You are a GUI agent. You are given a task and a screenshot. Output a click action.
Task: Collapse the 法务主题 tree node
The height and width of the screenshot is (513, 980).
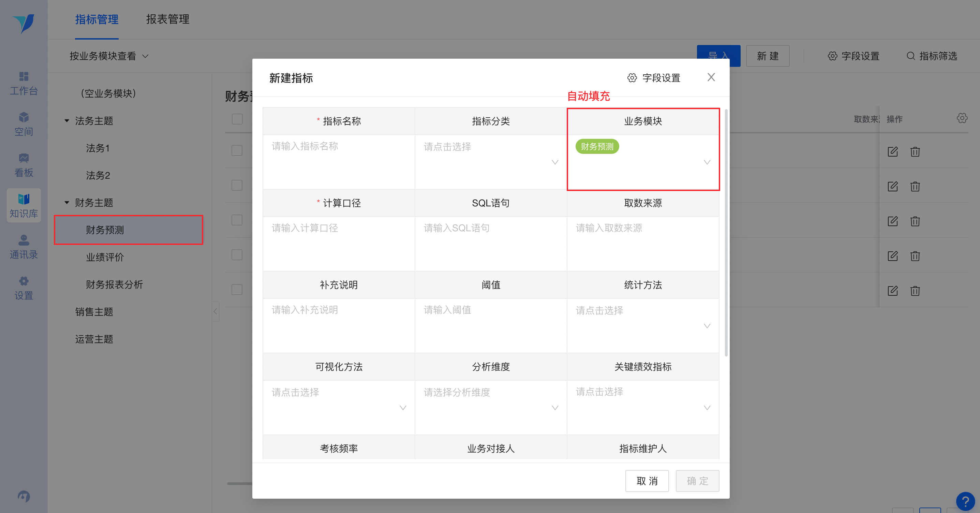pos(67,121)
